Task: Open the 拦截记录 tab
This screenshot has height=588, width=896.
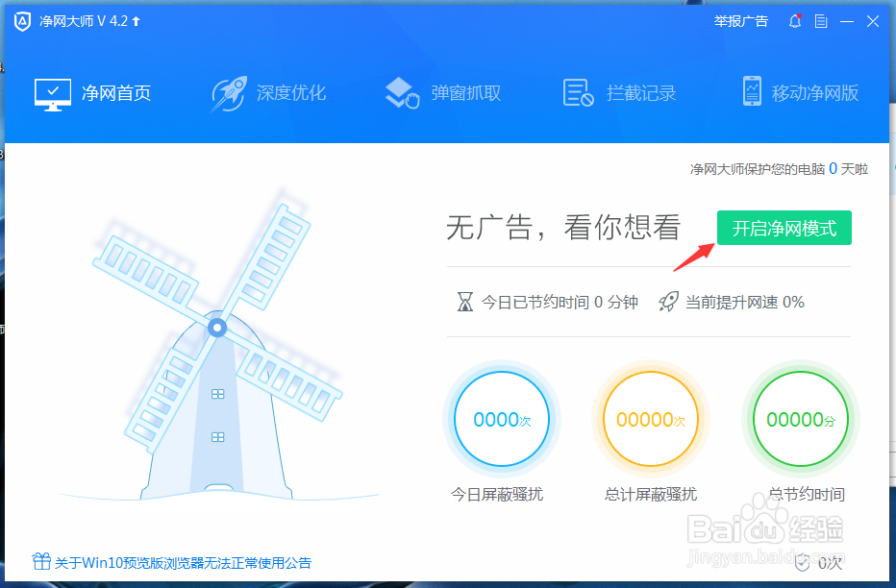Action: (x=619, y=93)
